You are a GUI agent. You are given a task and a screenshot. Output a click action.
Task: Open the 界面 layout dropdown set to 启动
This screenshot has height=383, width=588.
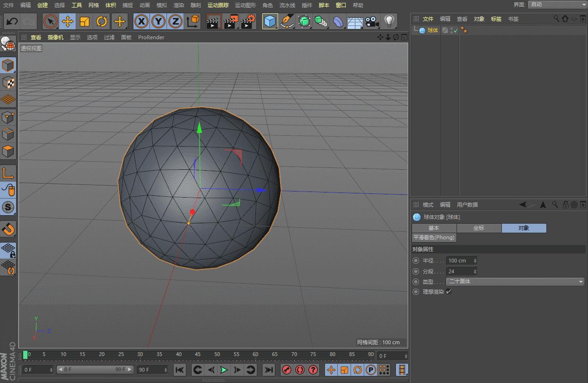(557, 5)
